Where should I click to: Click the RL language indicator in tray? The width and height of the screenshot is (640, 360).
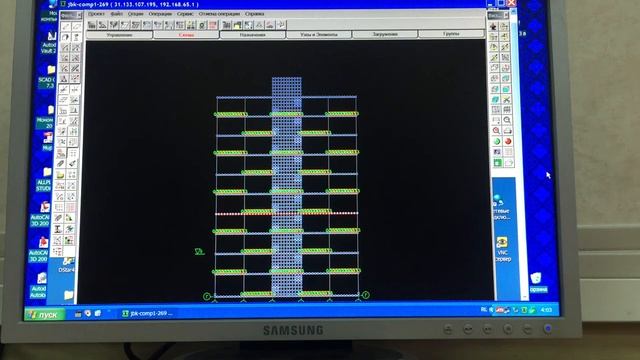[484, 310]
